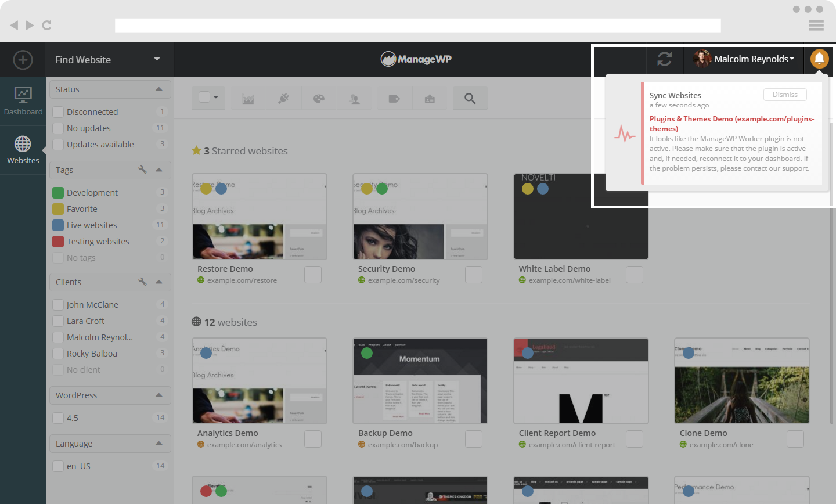Click the ManageWP logo
836x504 pixels.
pos(416,59)
